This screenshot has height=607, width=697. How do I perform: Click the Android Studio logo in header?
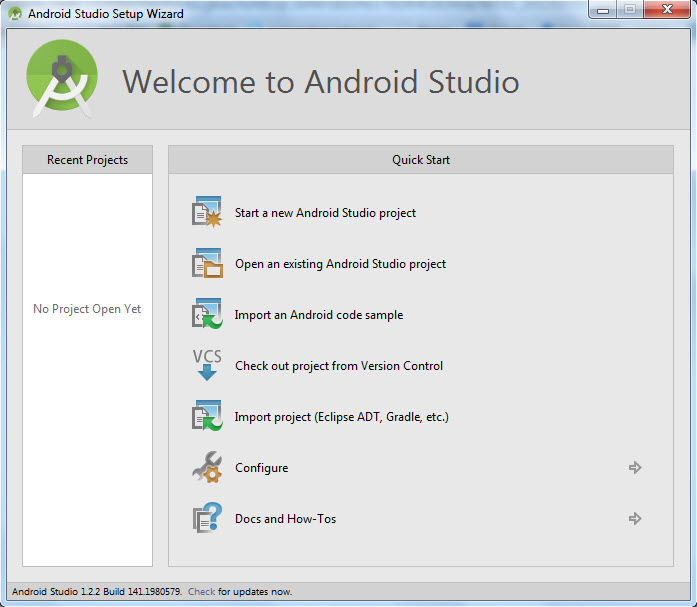62,79
